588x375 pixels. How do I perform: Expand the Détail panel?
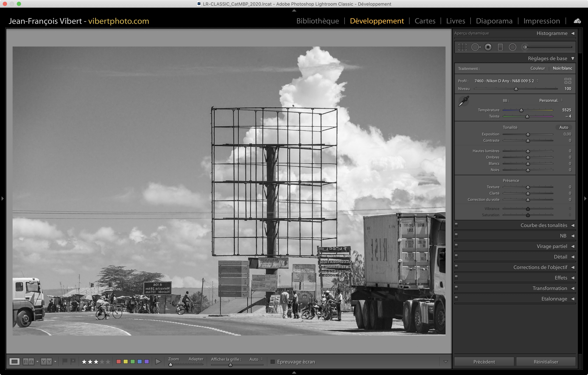click(560, 257)
